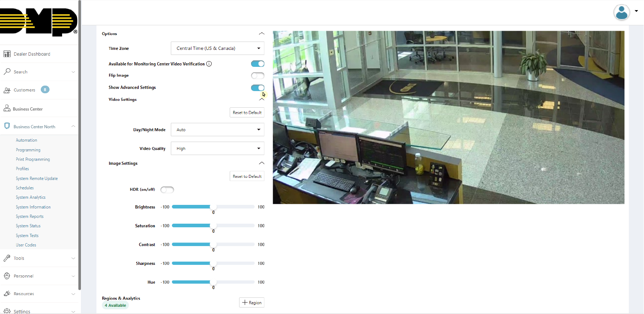Click Reset to Default under Video Settings
The image size is (644, 314).
click(247, 113)
